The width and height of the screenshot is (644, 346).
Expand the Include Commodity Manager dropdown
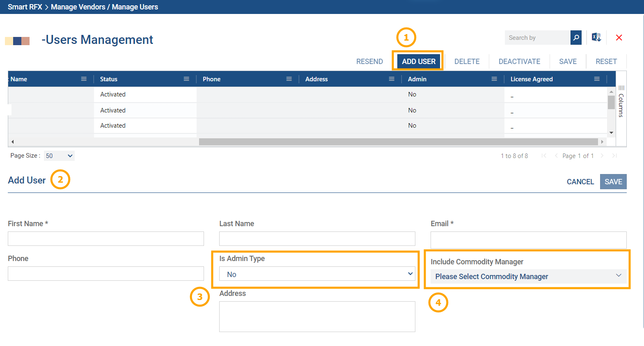tap(528, 277)
